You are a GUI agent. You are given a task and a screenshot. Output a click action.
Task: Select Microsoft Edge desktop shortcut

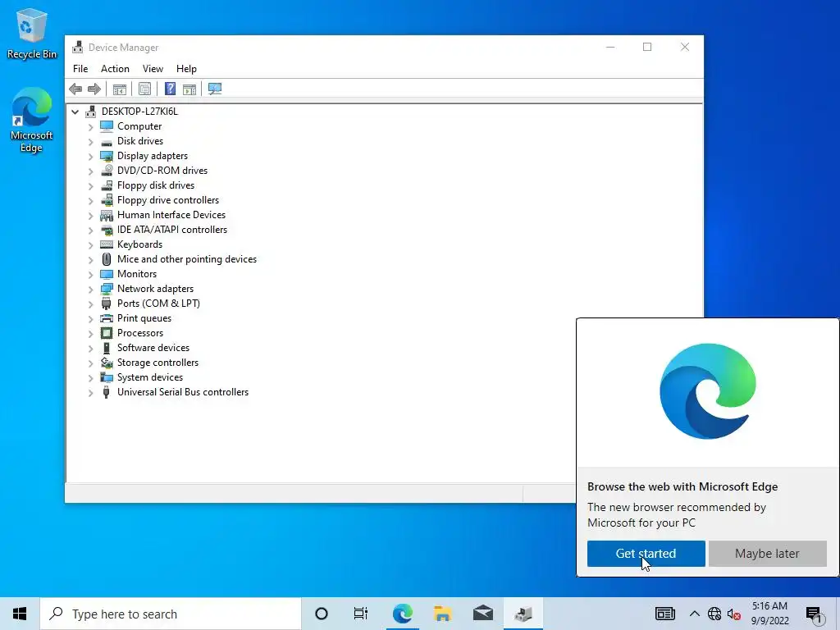tap(32, 121)
